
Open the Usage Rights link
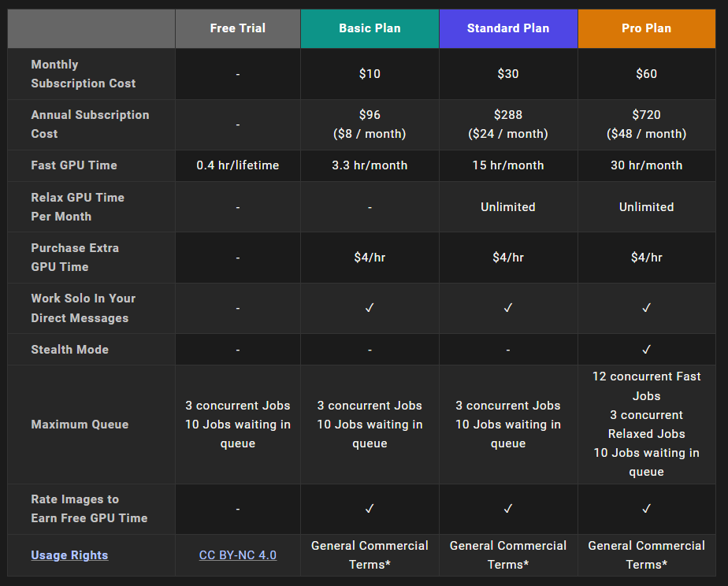(69, 555)
